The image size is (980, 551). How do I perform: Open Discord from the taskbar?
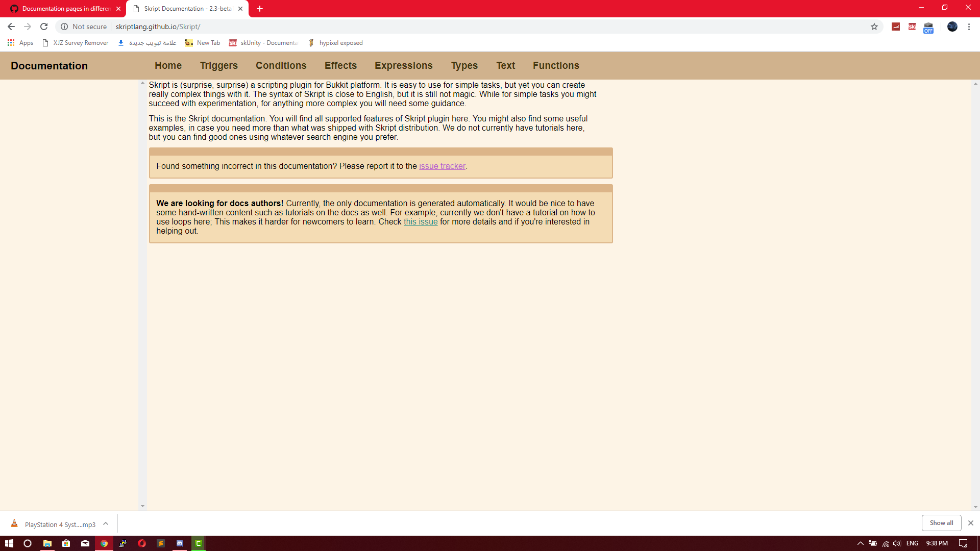(180, 543)
